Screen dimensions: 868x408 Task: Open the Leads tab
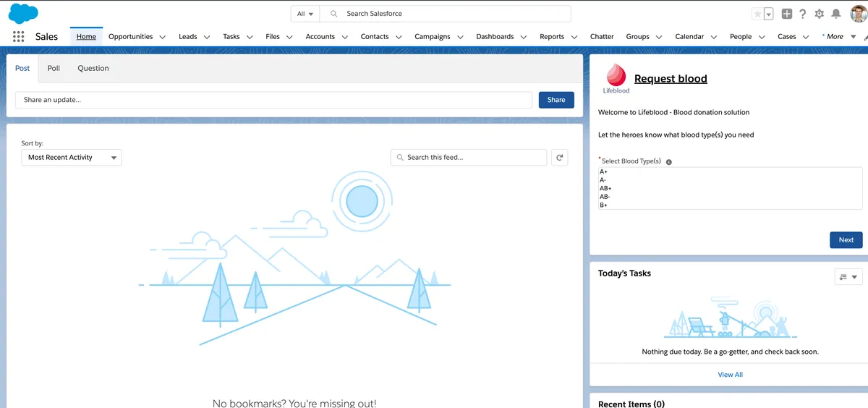click(x=188, y=37)
